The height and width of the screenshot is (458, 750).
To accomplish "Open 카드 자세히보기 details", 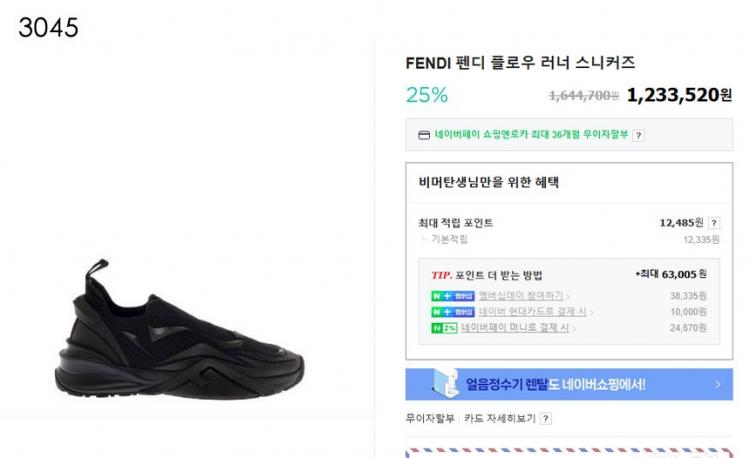I will (x=499, y=418).
